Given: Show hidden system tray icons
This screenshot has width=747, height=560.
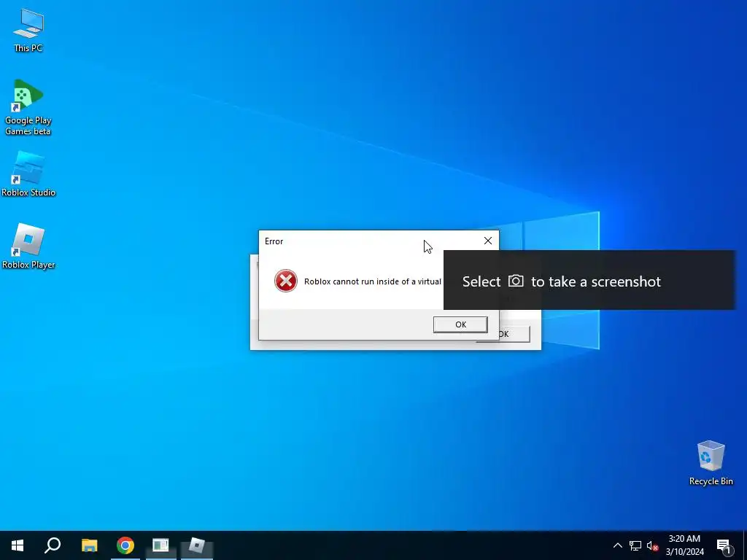Looking at the screenshot, I should click(617, 545).
